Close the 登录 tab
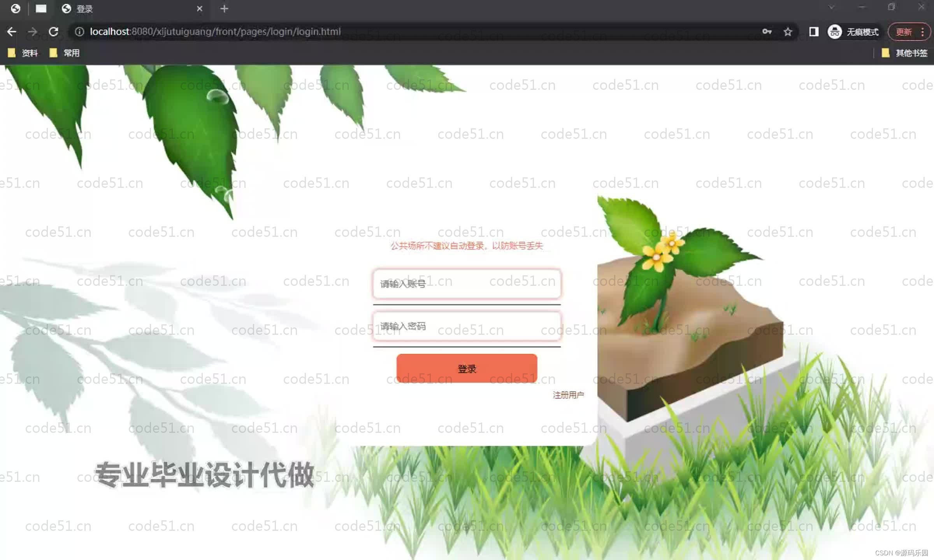934x560 pixels. pos(200,9)
